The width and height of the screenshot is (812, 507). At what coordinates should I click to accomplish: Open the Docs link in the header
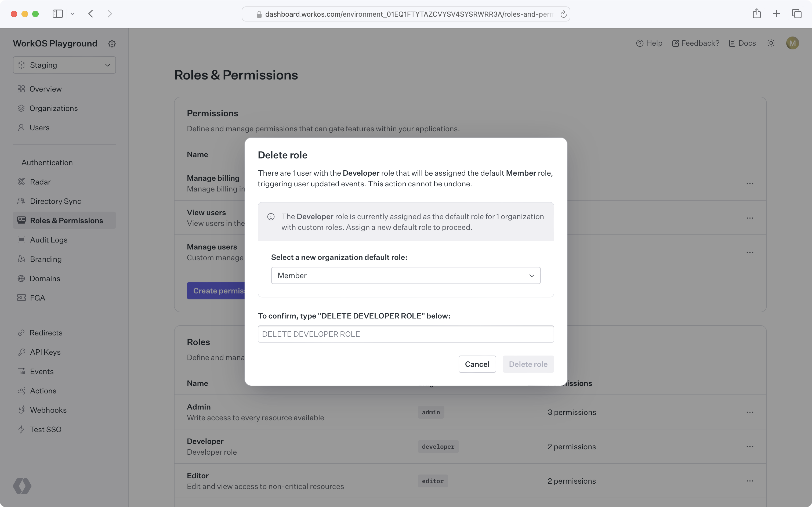[743, 43]
